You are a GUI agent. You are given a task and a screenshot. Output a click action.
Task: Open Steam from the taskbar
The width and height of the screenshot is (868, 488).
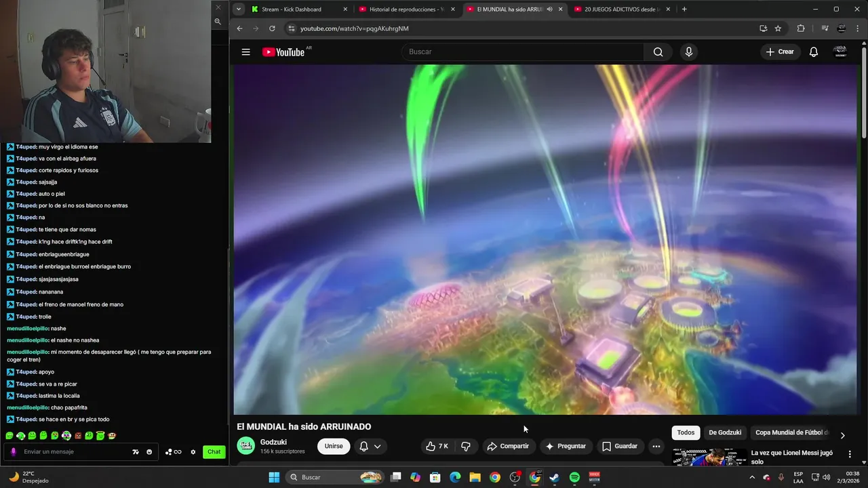[x=555, y=477]
